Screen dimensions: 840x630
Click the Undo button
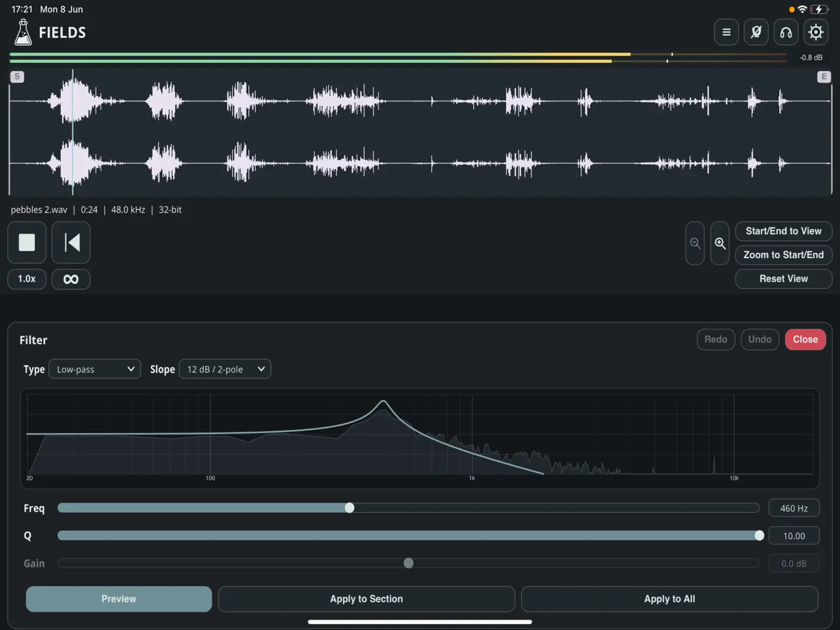(760, 339)
